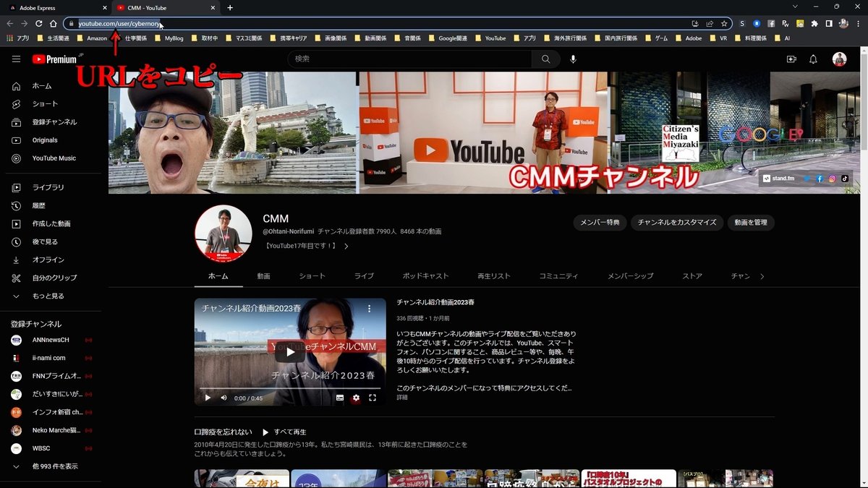Open the Chrome extensions puzzle icon
This screenshot has height=488, width=868.
[x=815, y=23]
